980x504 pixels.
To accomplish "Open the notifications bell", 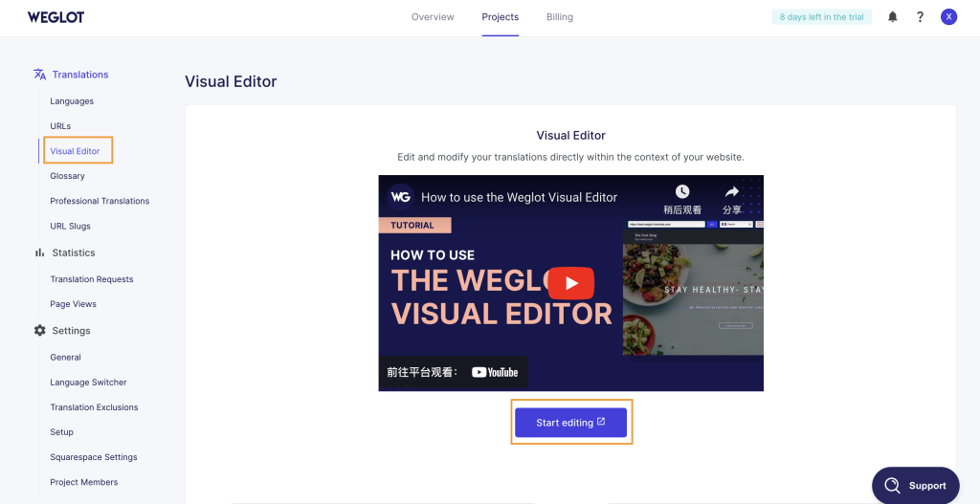I will click(x=893, y=17).
